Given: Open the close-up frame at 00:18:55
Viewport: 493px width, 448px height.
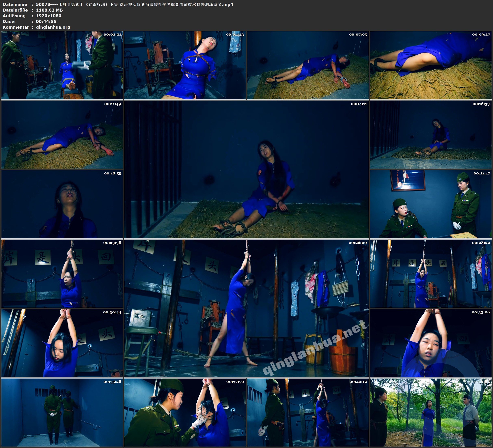Looking at the screenshot, I should point(62,204).
